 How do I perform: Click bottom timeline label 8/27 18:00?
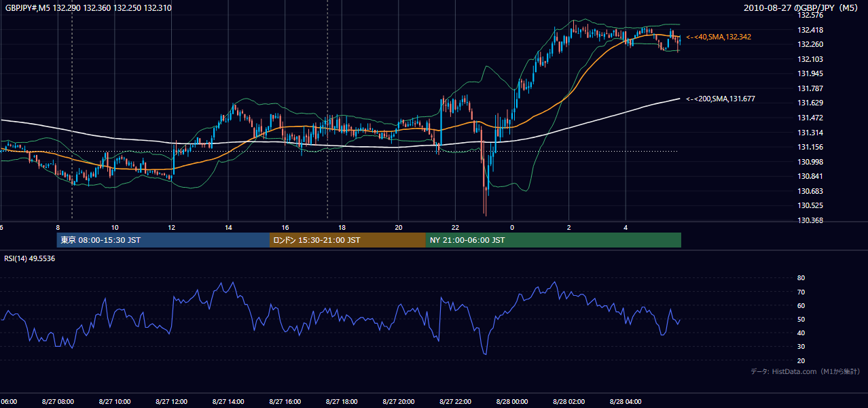pos(341,402)
